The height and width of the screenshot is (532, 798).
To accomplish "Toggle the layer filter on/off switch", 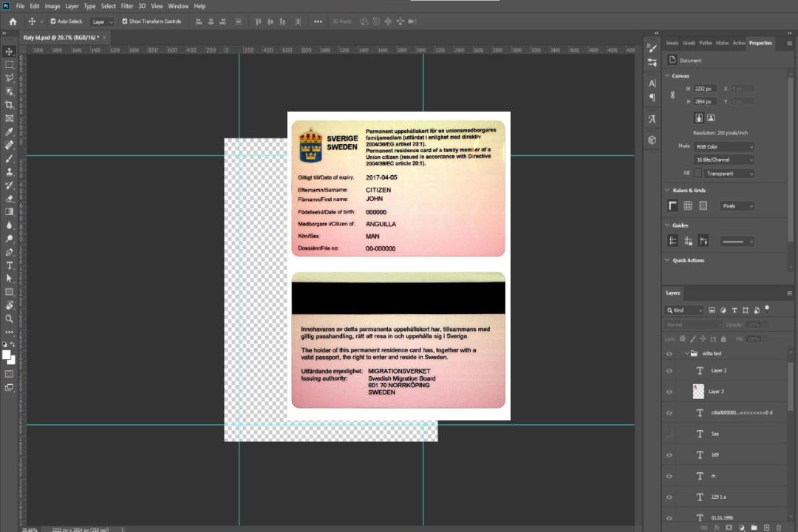I will tap(767, 309).
